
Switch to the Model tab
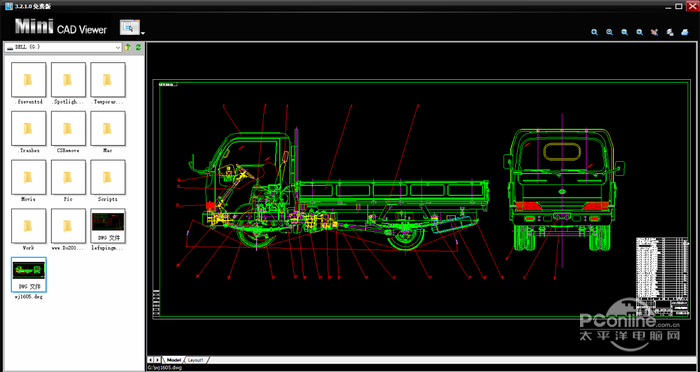(x=174, y=359)
